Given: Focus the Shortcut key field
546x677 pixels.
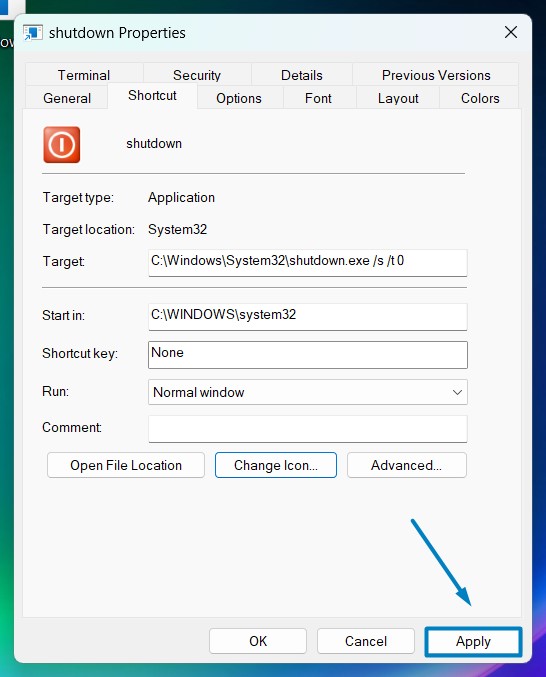Looking at the screenshot, I should (x=308, y=355).
